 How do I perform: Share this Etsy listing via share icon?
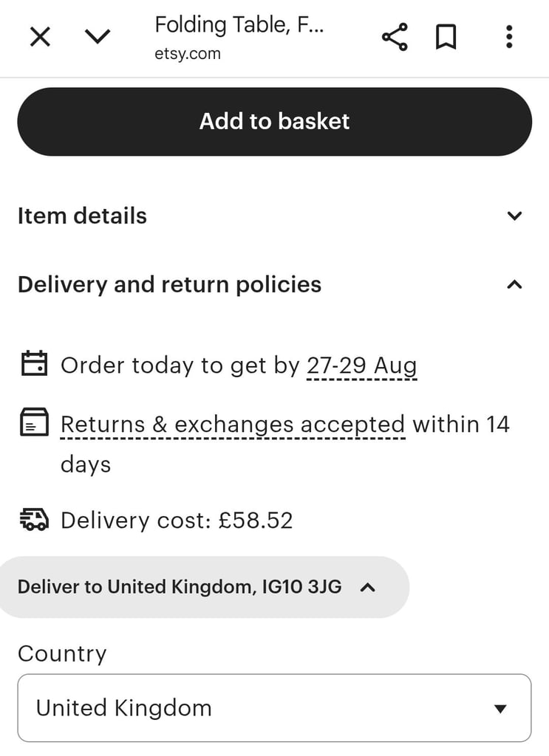click(395, 37)
